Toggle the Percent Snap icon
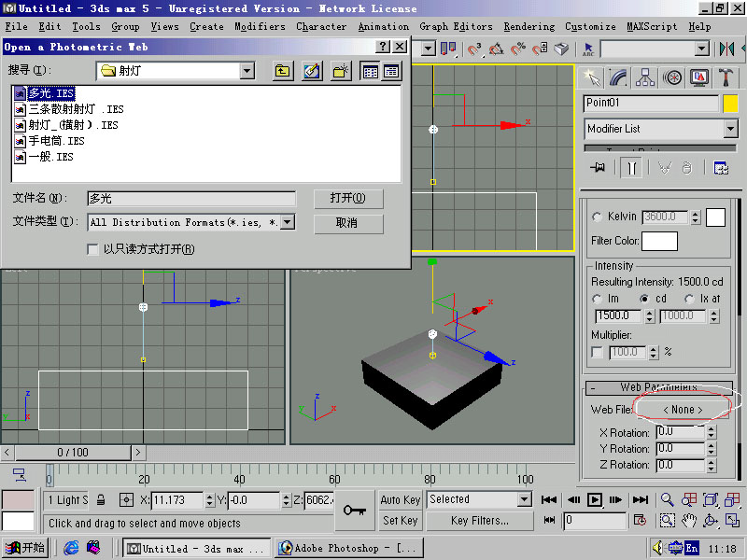This screenshot has width=747, height=560. 518,49
